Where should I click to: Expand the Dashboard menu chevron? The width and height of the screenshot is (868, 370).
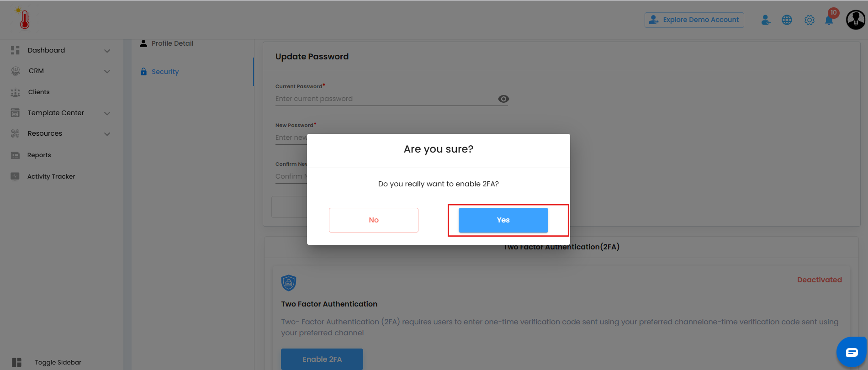pos(107,51)
